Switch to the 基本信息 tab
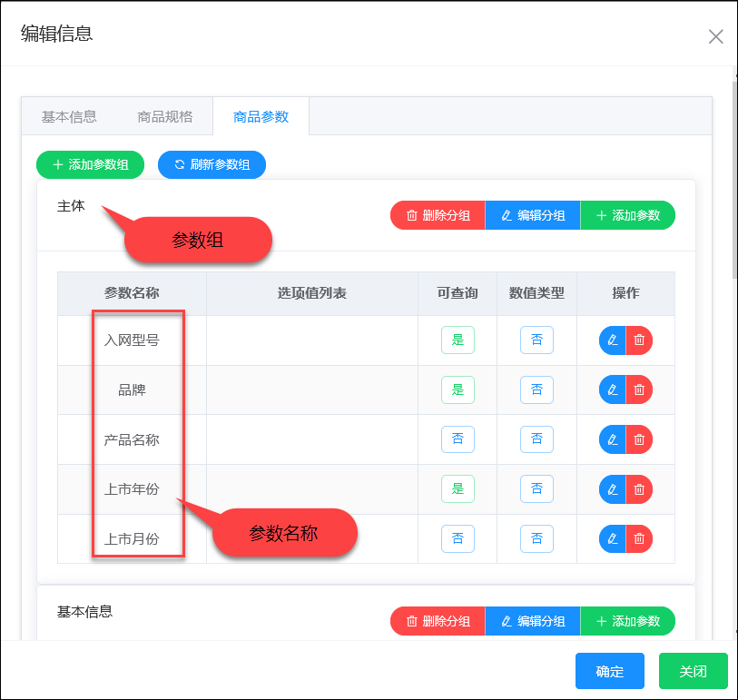Screen dimensions: 738x700 click(69, 116)
